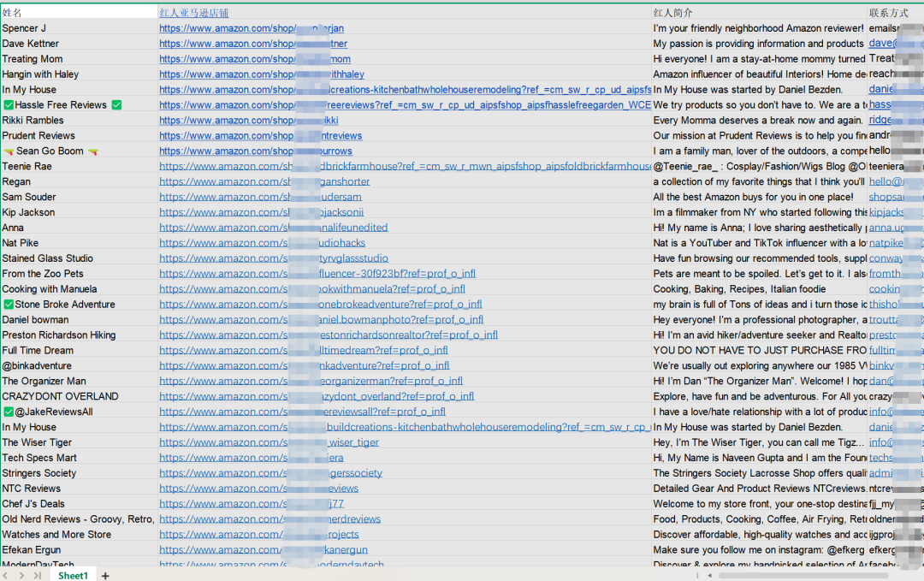Viewport: 924px width, 581px height.
Task: Select the 姓名 header cell
Action: 79,12
